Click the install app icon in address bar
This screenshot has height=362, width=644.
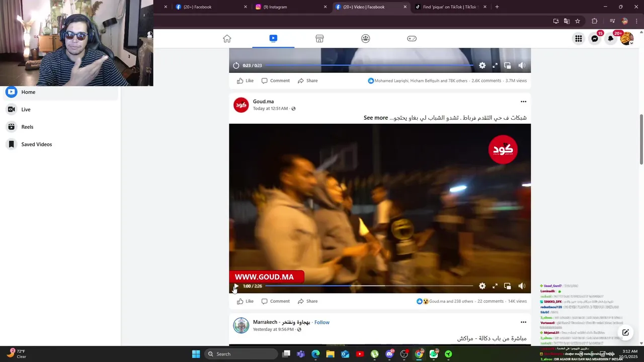(556, 21)
